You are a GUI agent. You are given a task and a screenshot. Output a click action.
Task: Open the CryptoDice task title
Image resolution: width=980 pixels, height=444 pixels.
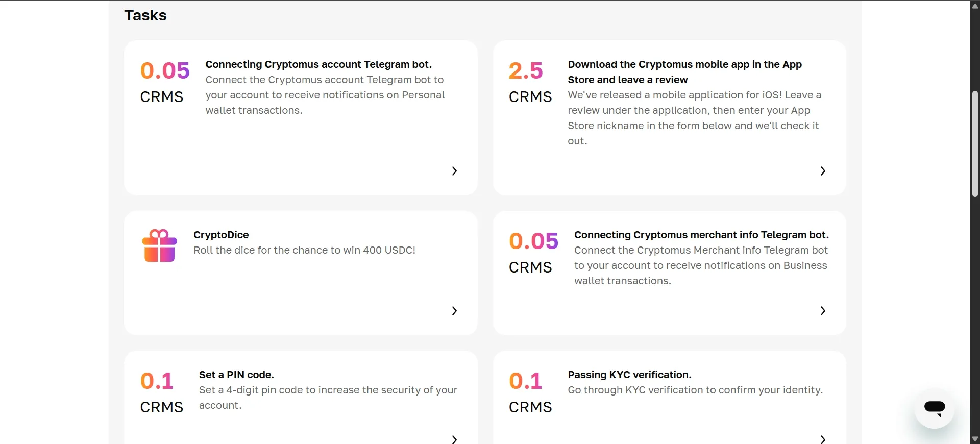[x=221, y=235]
